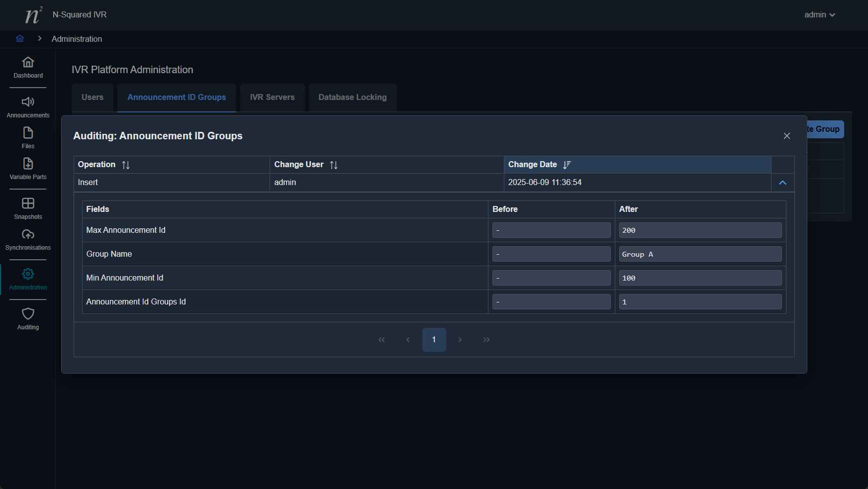868x489 pixels.
Task: Open the Database Locking tab
Action: [352, 98]
